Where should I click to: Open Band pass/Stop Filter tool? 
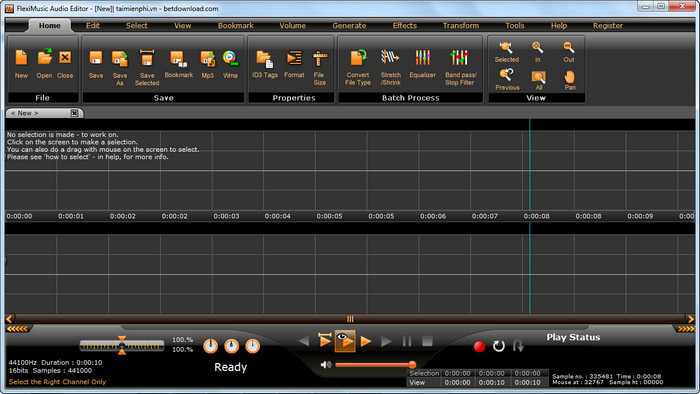tap(459, 58)
